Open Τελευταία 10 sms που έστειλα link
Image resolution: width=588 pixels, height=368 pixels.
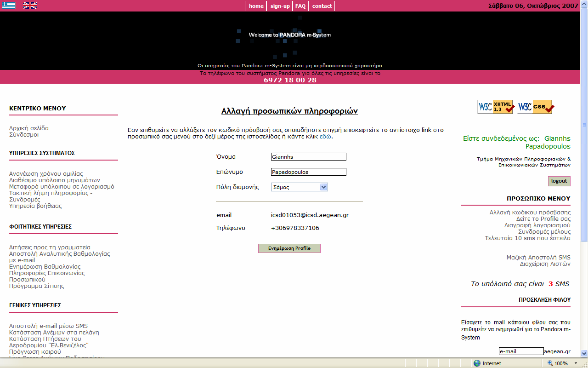click(x=528, y=238)
